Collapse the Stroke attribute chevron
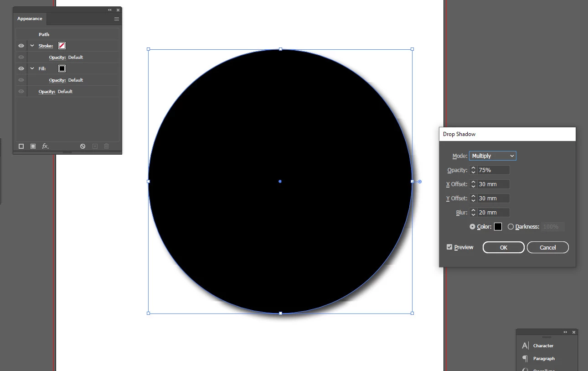The width and height of the screenshot is (588, 371). 32,46
